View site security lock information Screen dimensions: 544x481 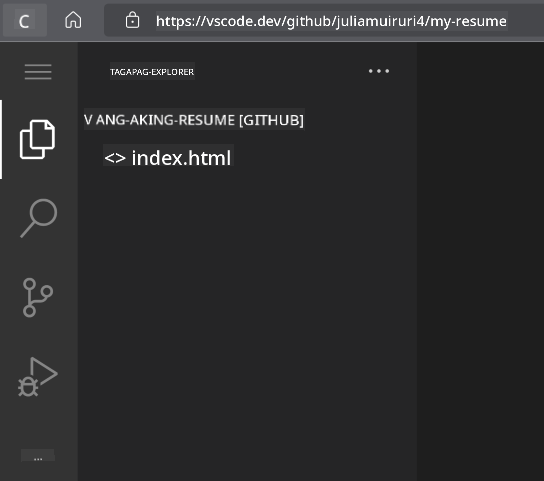132,20
